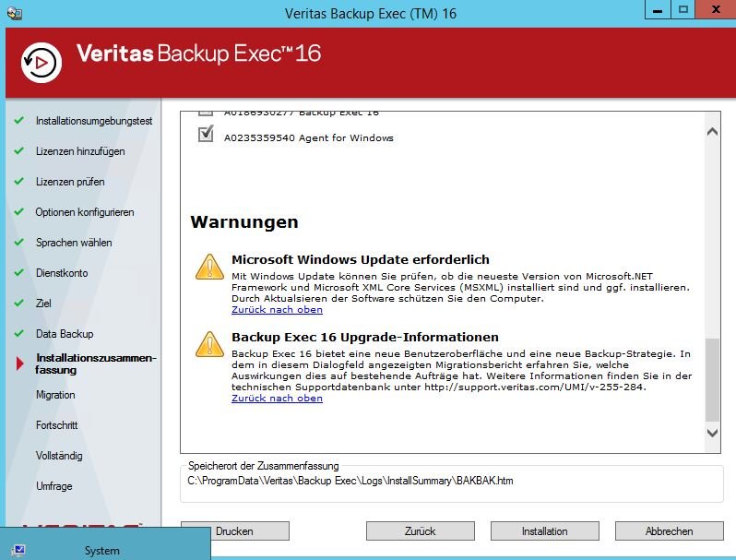Screen dimensions: 736x560
Task: Select the Sprachen wählen step
Action: [74, 243]
